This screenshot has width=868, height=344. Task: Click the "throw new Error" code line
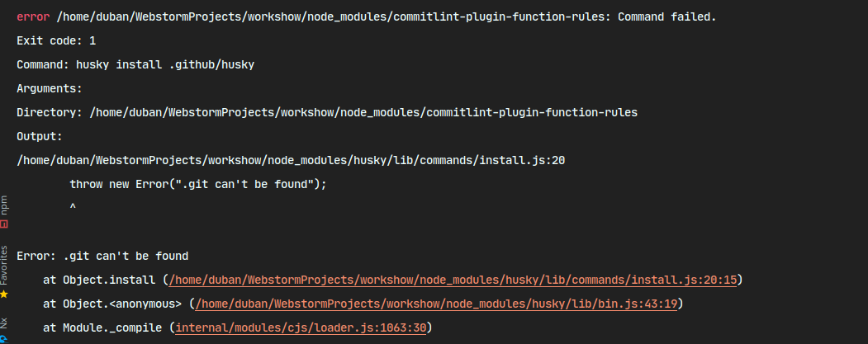coord(198,184)
